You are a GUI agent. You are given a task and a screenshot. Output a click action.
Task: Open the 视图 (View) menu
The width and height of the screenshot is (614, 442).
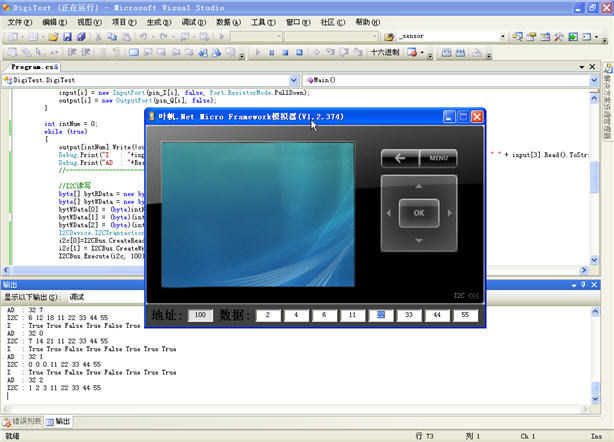[x=89, y=22]
